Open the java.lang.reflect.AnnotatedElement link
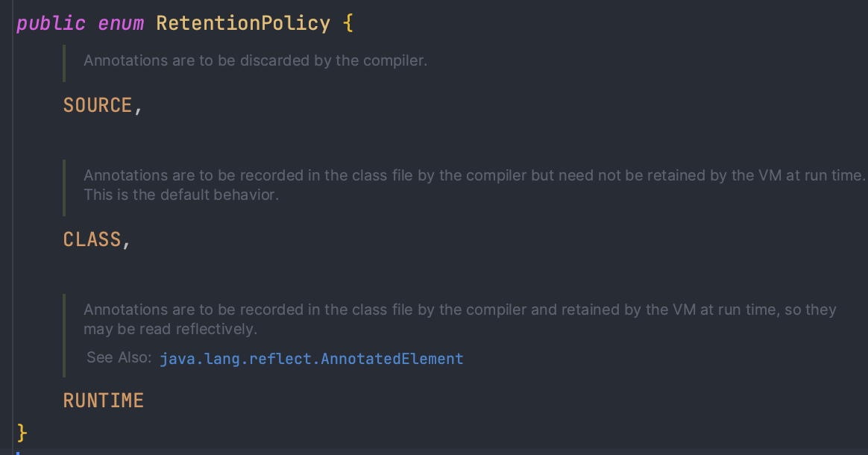The width and height of the screenshot is (868, 455). (311, 359)
